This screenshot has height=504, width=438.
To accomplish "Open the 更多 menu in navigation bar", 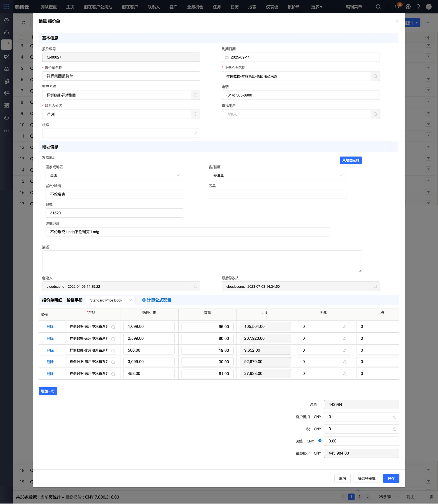I will pyautogui.click(x=316, y=7).
